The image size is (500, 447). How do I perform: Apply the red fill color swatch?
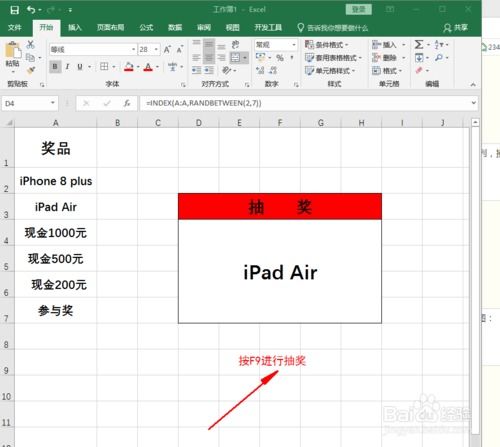[x=129, y=67]
